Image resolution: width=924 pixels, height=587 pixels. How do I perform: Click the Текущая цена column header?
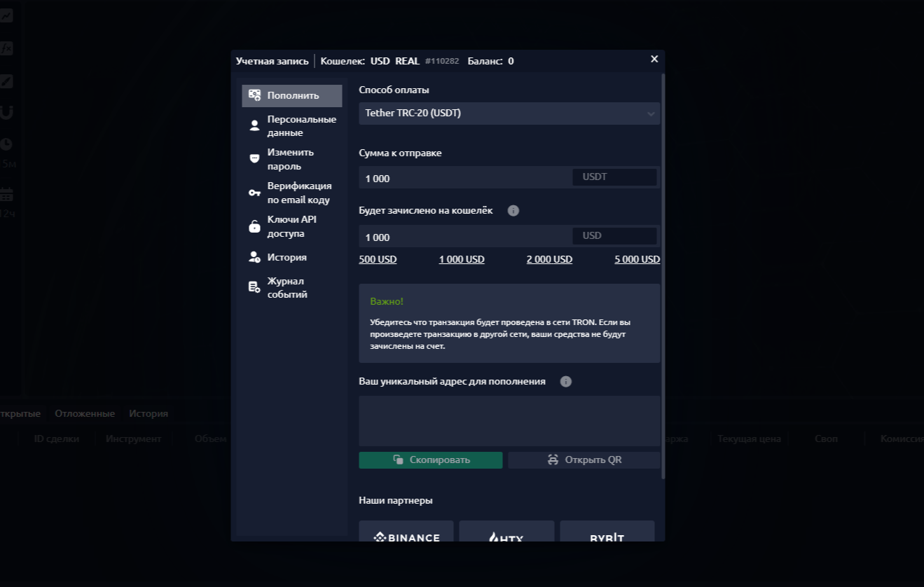(749, 438)
